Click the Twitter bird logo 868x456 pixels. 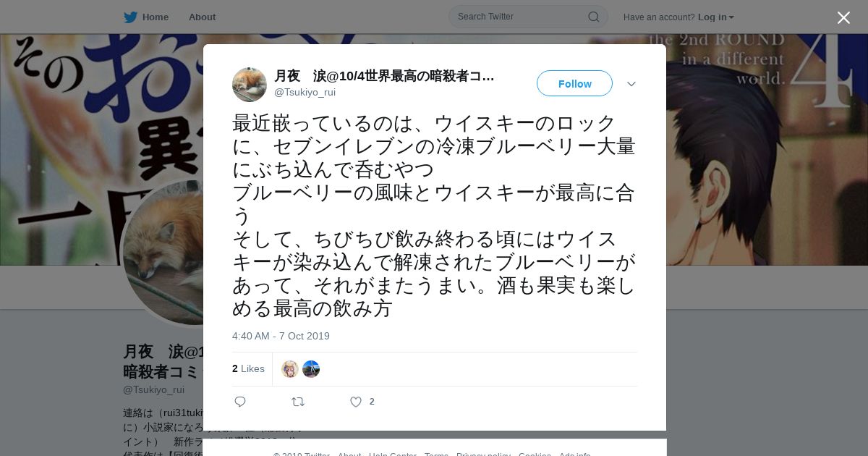click(x=130, y=17)
